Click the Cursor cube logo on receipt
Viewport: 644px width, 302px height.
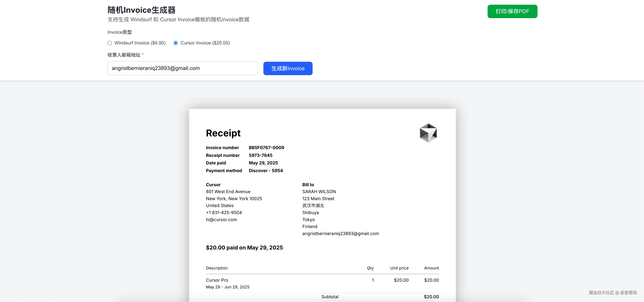(428, 133)
